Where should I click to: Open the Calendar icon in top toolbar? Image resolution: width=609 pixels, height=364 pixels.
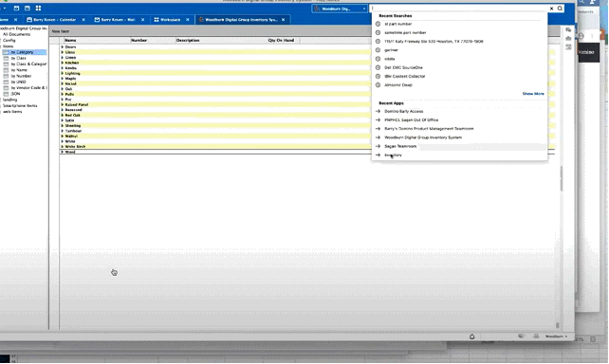tap(28, 9)
